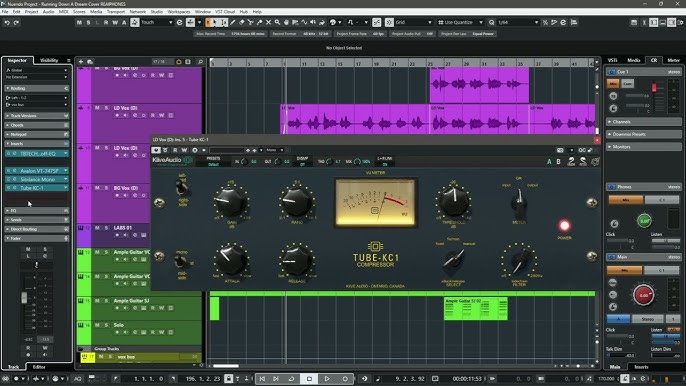Click Go to Next Marker transport button
Image resolution: width=686 pixels, height=386 pixels.
276,379
